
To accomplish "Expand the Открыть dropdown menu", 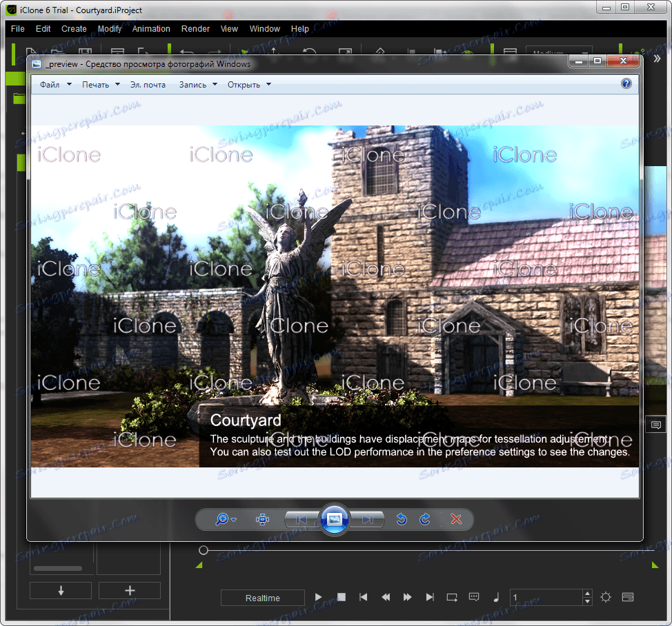I will point(249,85).
